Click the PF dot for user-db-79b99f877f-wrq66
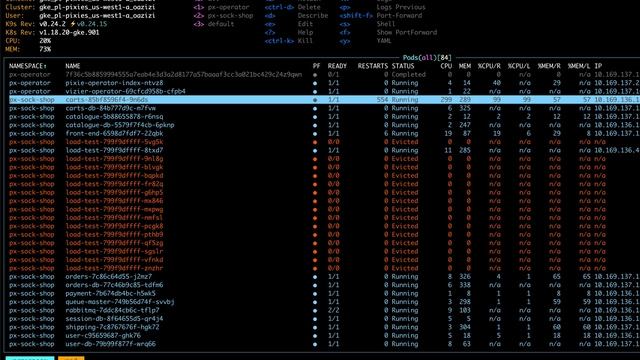The width and height of the screenshot is (640, 360). point(315,344)
